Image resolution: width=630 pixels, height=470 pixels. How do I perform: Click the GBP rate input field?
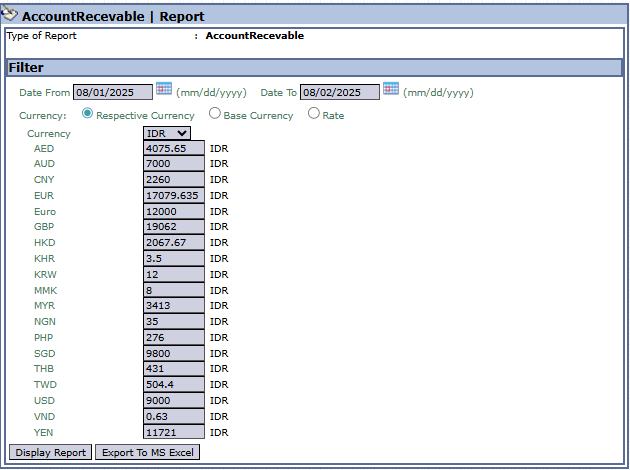(174, 227)
